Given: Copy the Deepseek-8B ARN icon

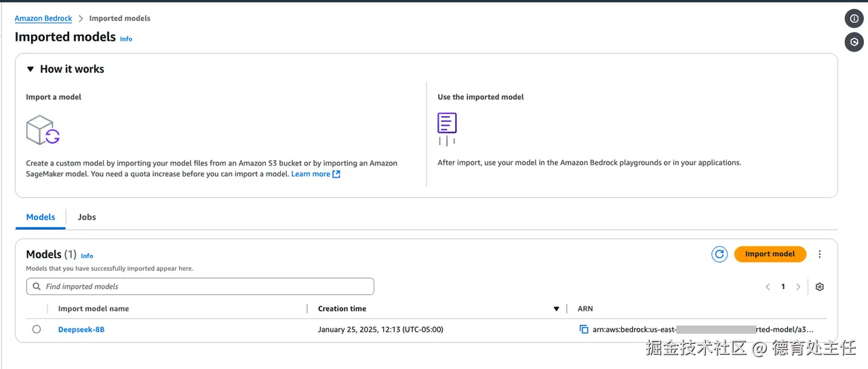Looking at the screenshot, I should [x=584, y=330].
